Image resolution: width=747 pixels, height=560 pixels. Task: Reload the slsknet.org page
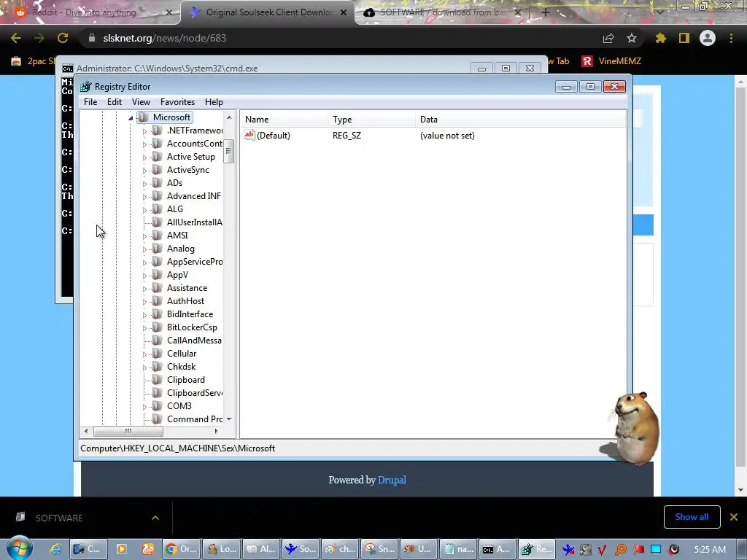click(x=63, y=38)
